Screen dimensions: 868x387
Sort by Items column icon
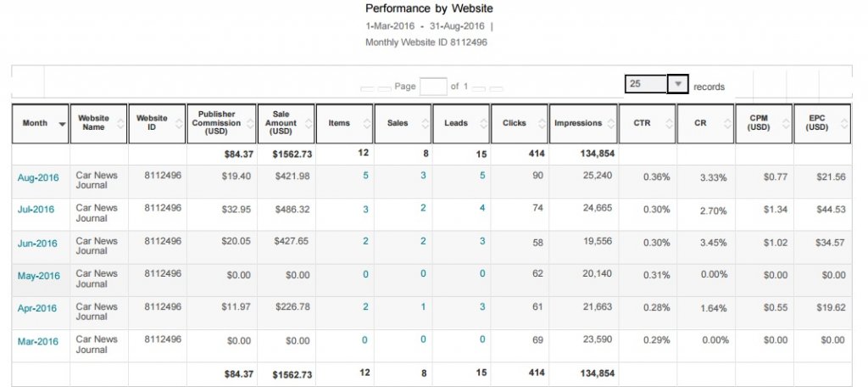(x=366, y=124)
